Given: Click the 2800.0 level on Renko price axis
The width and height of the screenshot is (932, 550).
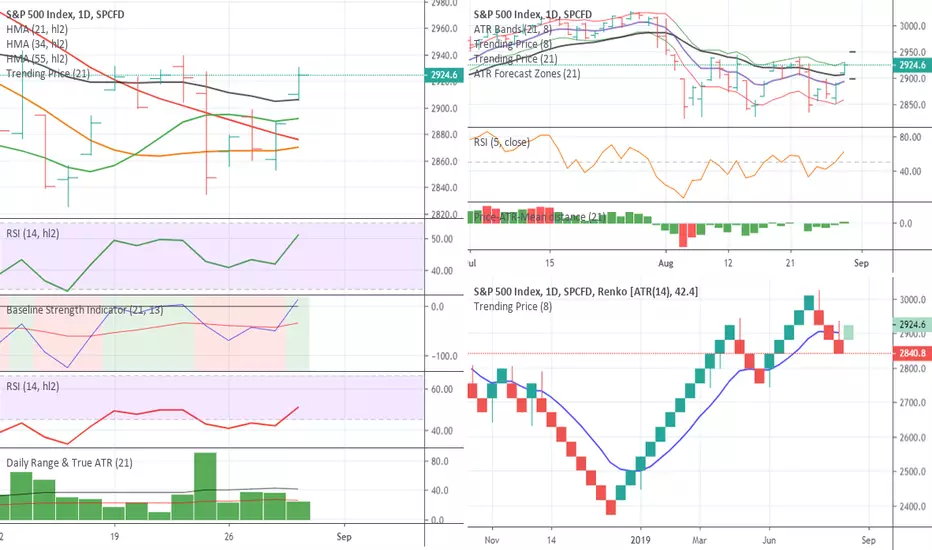Looking at the screenshot, I should coord(912,369).
